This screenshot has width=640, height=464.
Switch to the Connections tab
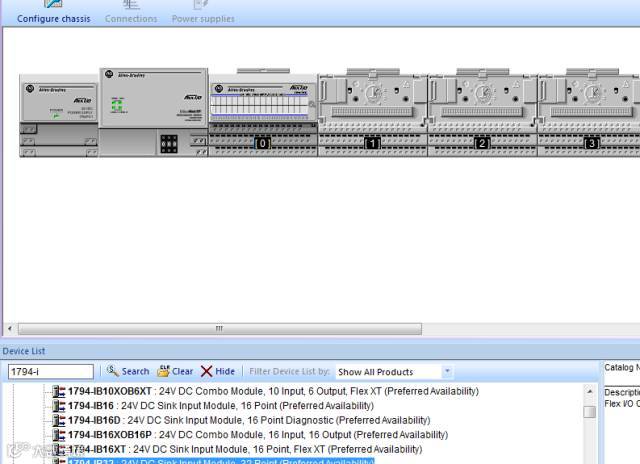tap(131, 13)
